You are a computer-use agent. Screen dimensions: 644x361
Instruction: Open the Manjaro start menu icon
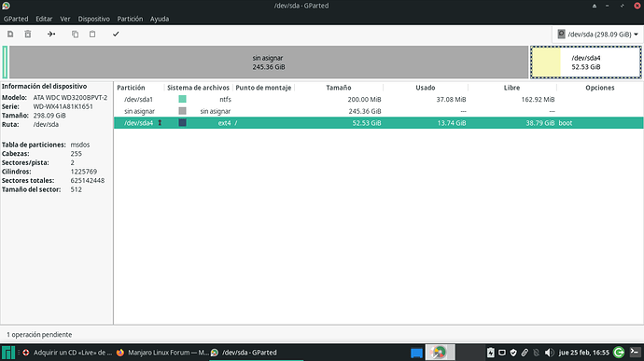(8, 353)
